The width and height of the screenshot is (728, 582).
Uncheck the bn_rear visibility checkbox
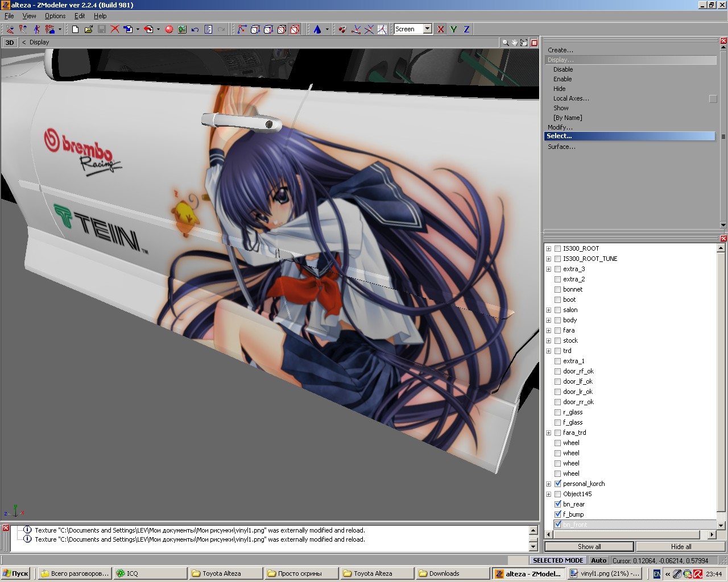(558, 504)
